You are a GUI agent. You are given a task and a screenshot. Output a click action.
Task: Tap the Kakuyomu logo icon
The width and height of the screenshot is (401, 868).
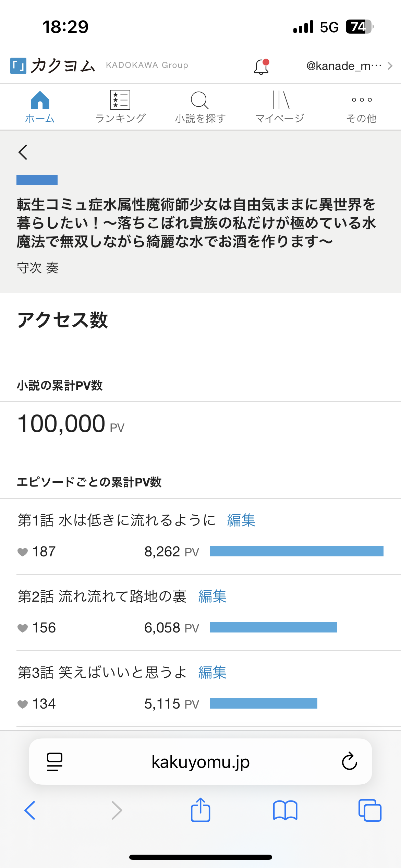(18, 66)
